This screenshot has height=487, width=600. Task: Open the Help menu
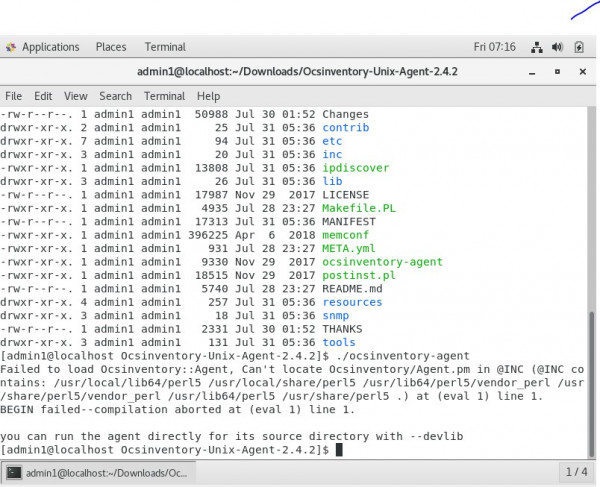[x=208, y=96]
